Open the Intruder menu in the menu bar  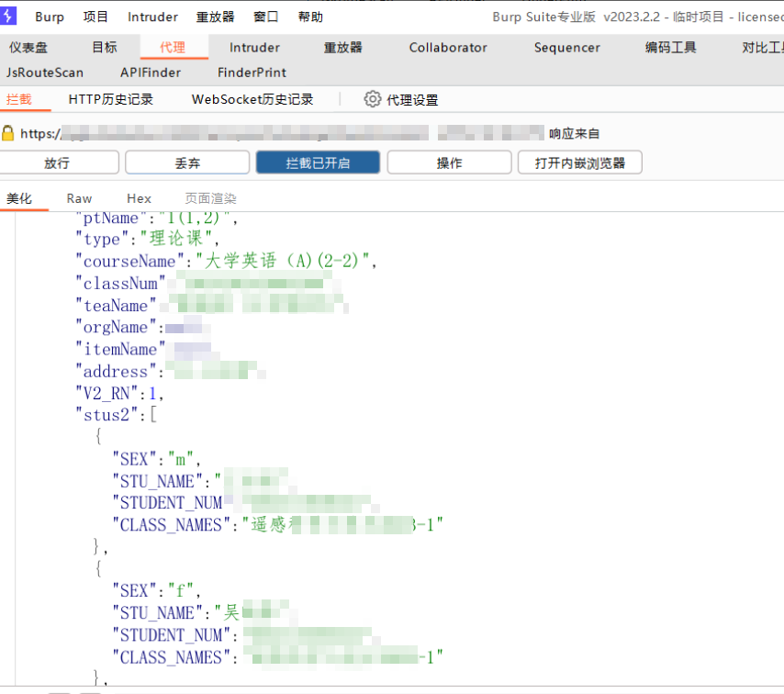point(152,17)
